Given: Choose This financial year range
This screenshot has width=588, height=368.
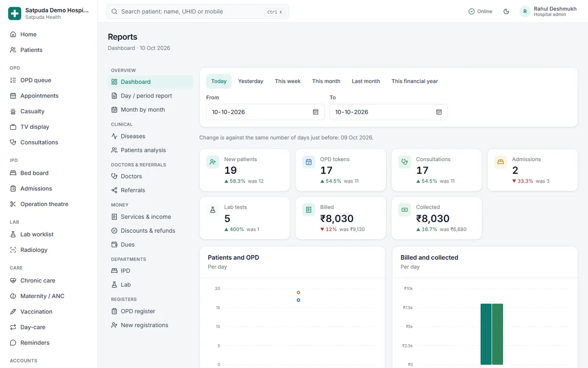Looking at the screenshot, I should tap(415, 81).
